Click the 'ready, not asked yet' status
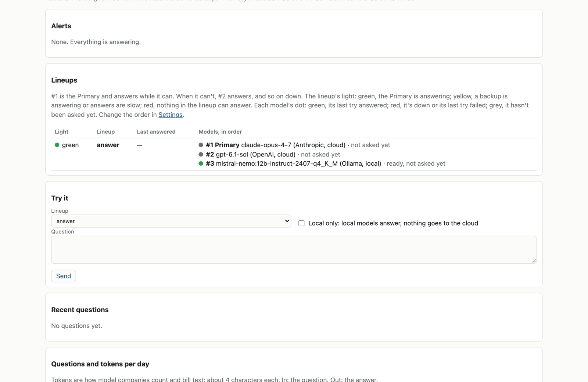The image size is (588, 382). (416, 163)
